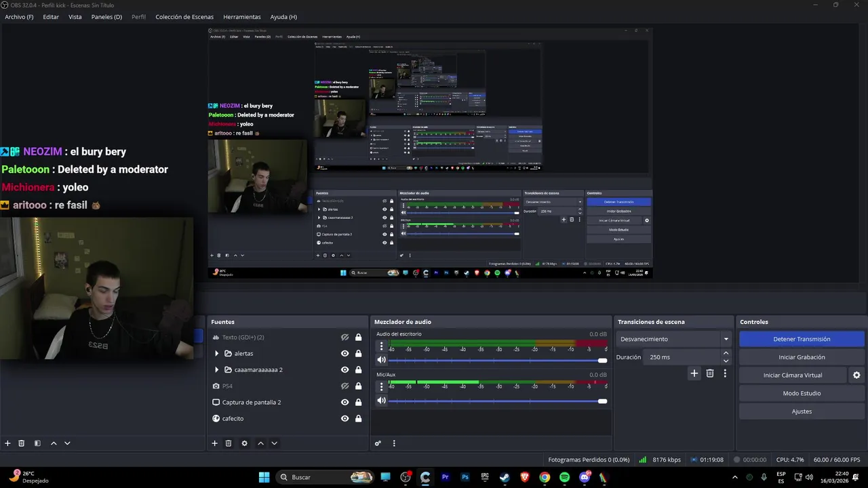Unlock the Captura de pantalla 2 source
This screenshot has width=868, height=488.
358,402
